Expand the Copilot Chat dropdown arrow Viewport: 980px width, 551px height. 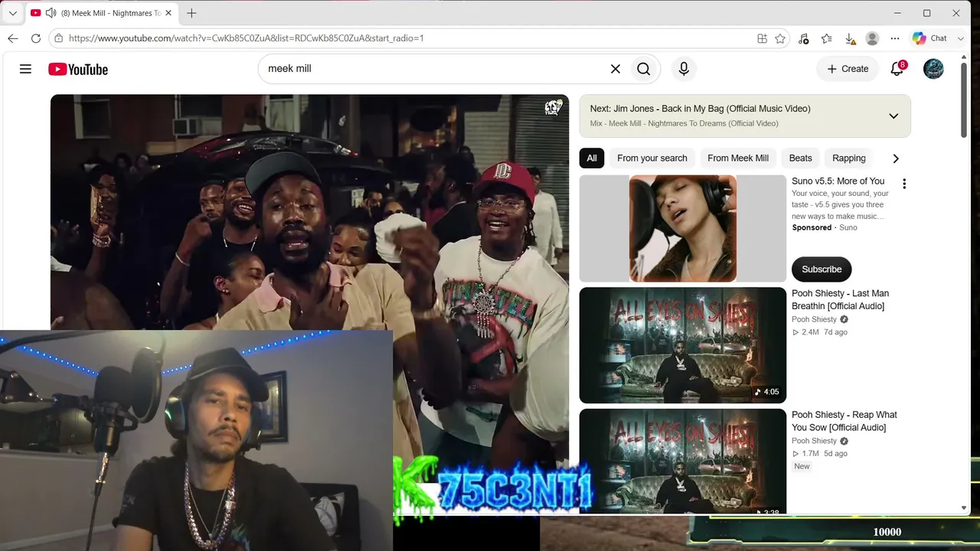961,38
